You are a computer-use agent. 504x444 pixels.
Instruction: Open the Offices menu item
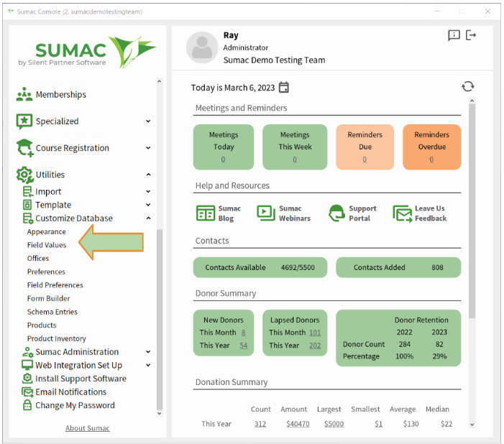(x=38, y=259)
